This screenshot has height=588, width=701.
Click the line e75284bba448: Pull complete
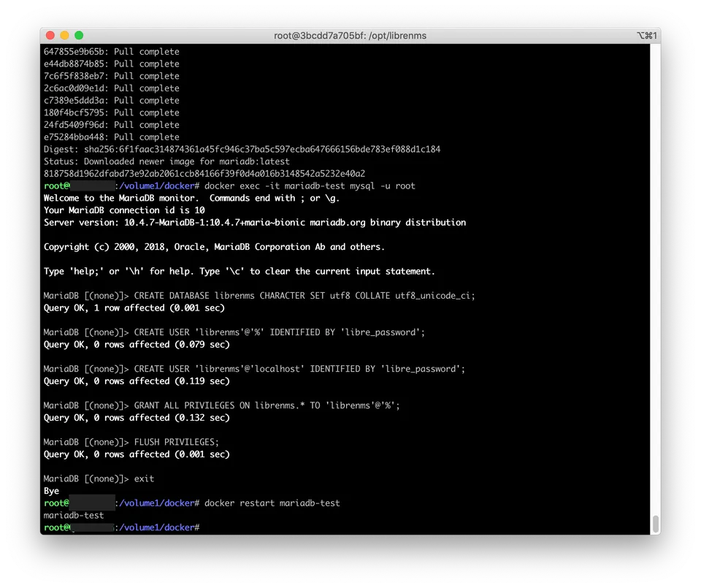(x=111, y=137)
